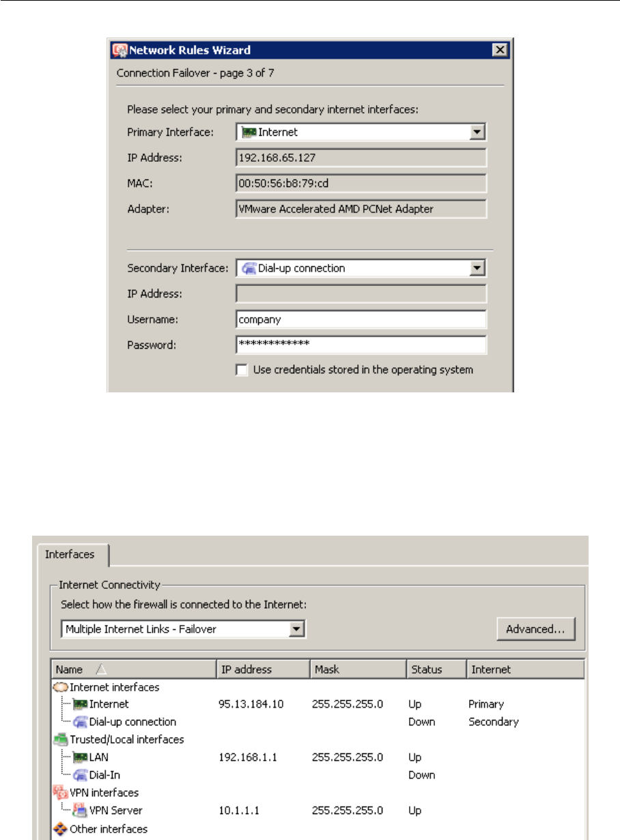The width and height of the screenshot is (620, 840).
Task: Sort by the Internet column header
Action: click(x=525, y=669)
